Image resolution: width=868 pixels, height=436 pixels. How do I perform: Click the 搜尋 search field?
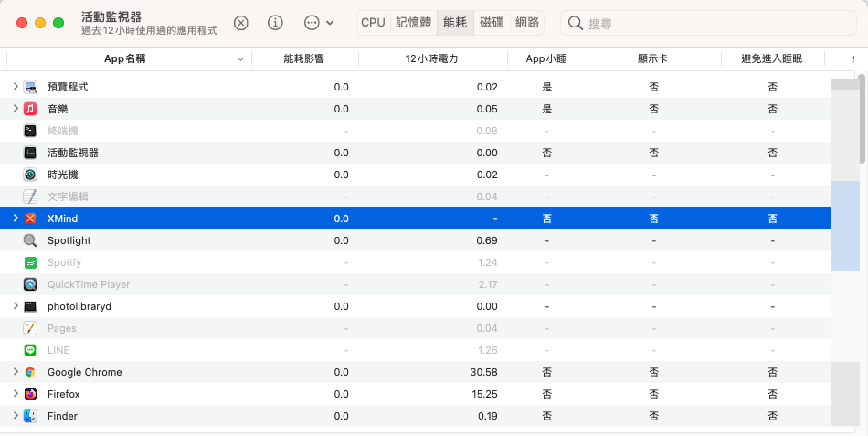tap(709, 23)
